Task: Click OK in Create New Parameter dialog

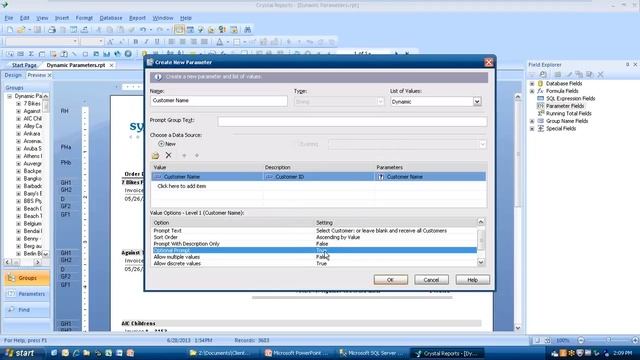Action: pyautogui.click(x=391, y=280)
